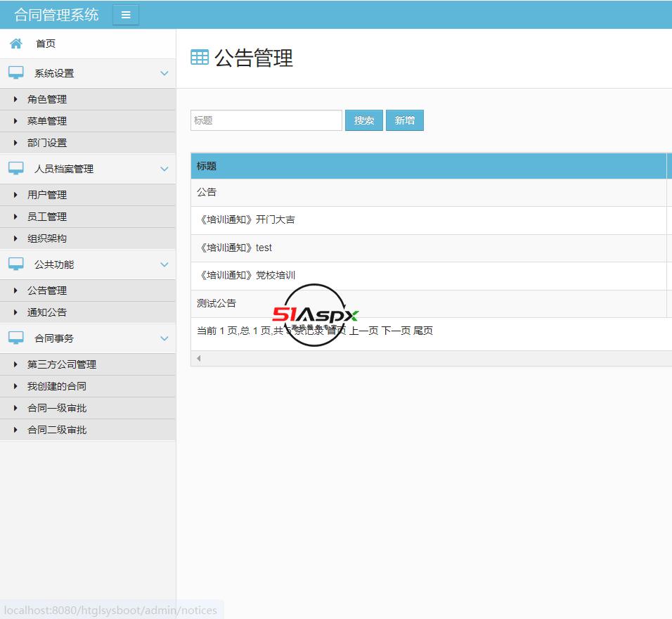This screenshot has height=619, width=672.
Task: Collapse the 合同事务 section chevron
Action: [x=164, y=338]
